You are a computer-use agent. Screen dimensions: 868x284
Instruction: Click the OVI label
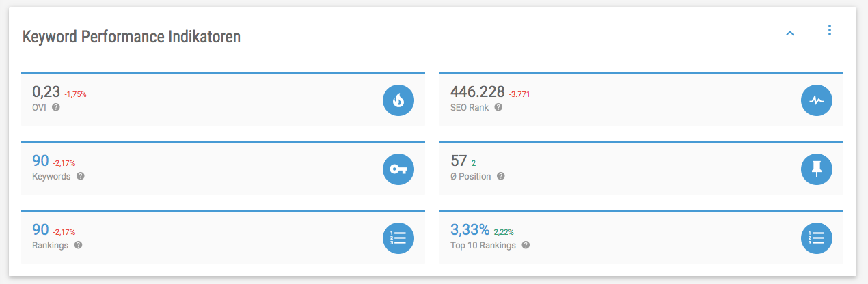(39, 108)
